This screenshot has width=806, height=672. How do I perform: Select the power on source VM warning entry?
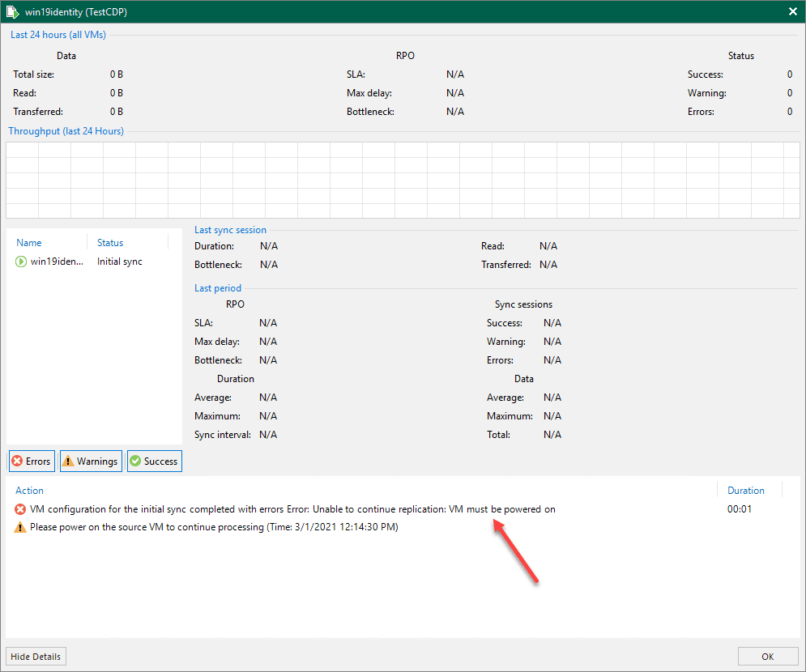(x=213, y=527)
